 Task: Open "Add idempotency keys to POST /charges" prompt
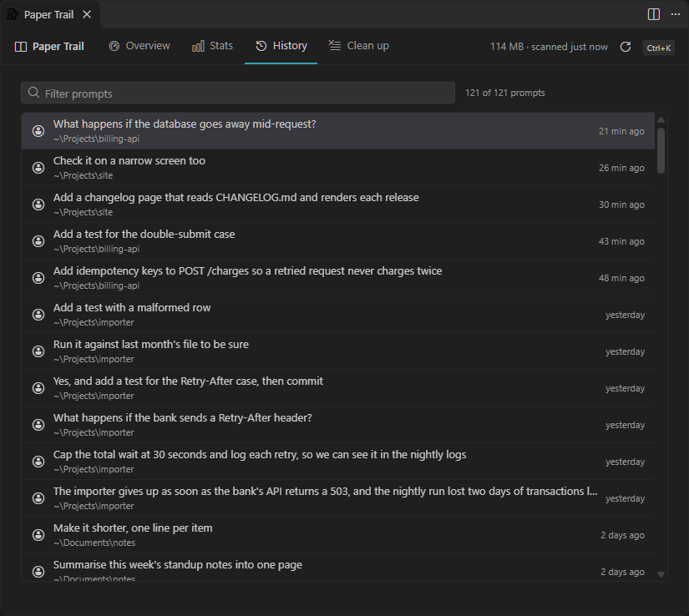tap(338, 278)
